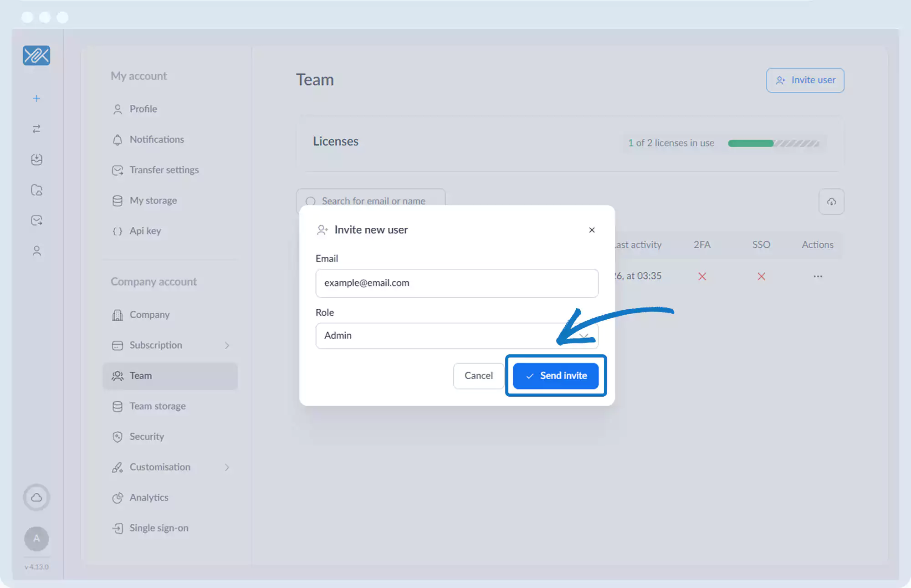Click the Invite user button

805,80
